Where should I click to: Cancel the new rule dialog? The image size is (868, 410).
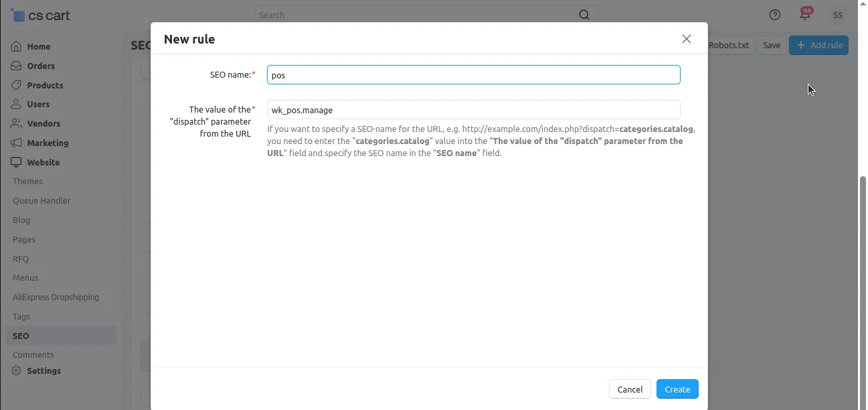[x=630, y=389]
